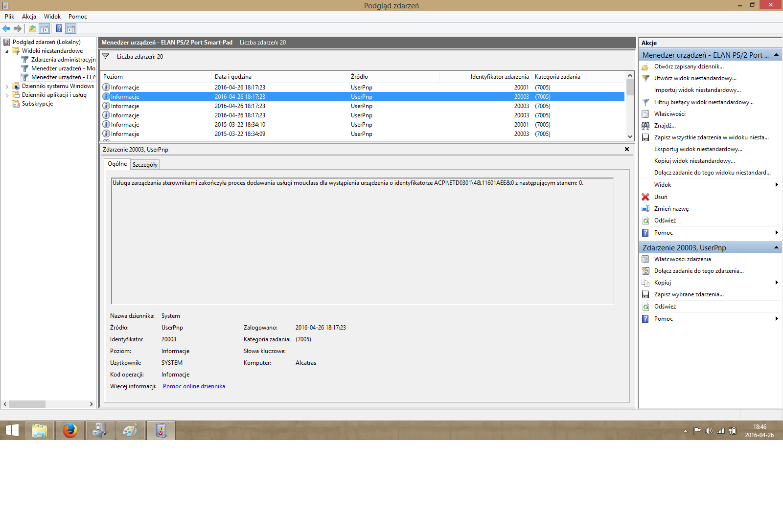Open File Explorer from the taskbar
The image size is (783, 532).
tap(40, 430)
